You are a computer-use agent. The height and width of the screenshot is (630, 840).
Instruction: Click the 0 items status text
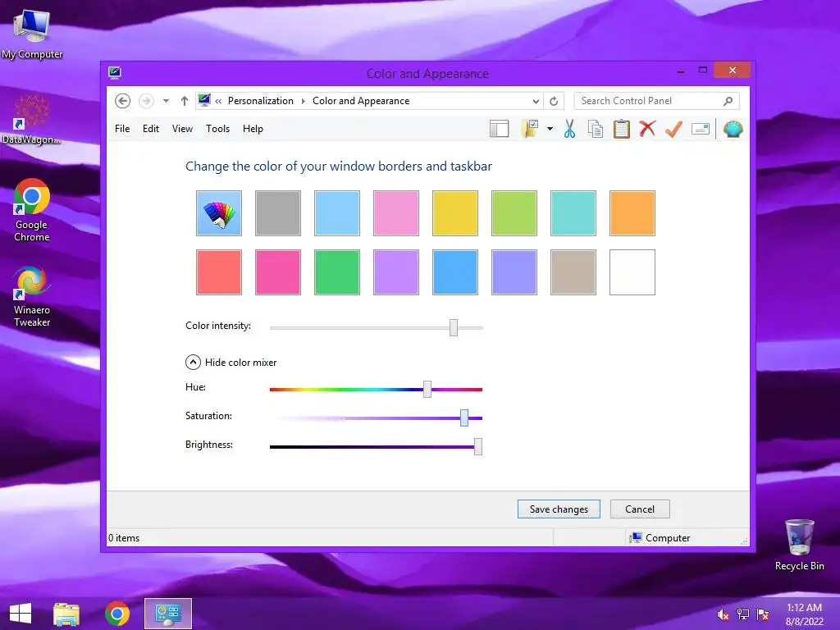124,538
